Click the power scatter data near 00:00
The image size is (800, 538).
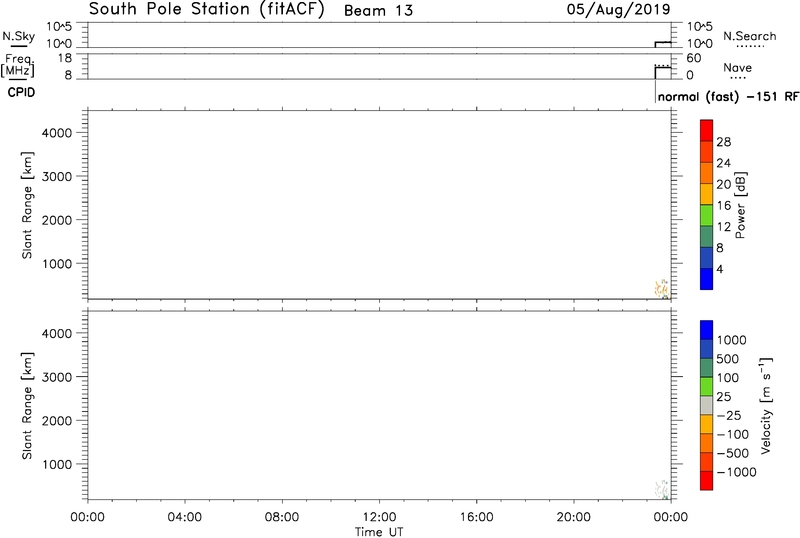click(x=662, y=289)
